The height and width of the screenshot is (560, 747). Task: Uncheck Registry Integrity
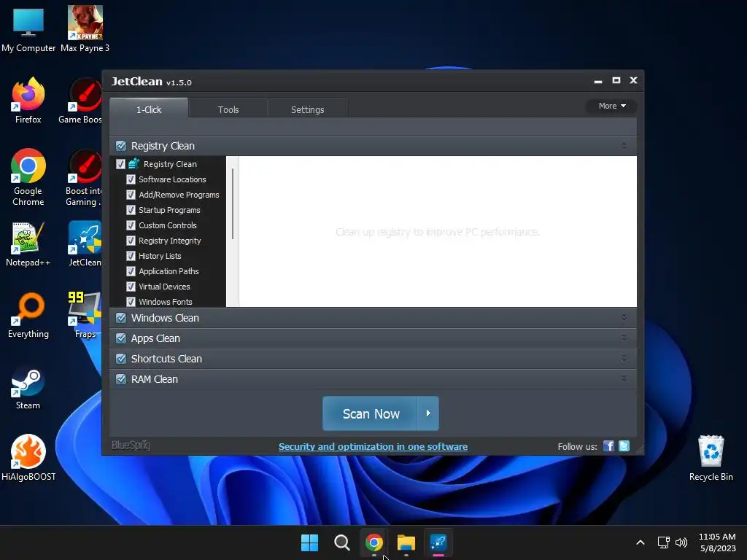(x=131, y=241)
